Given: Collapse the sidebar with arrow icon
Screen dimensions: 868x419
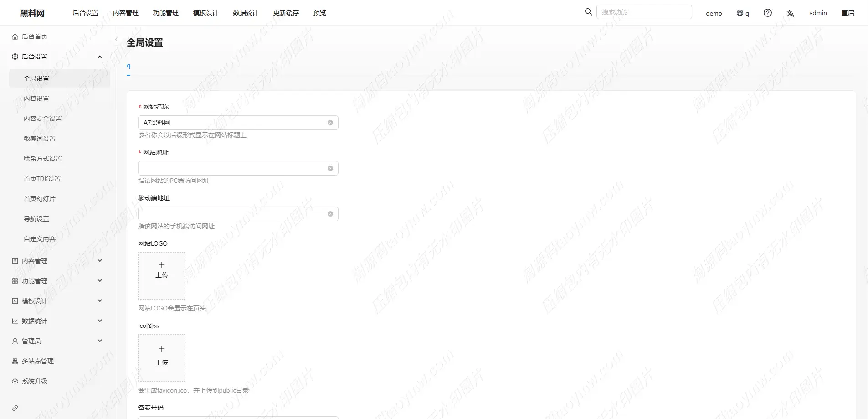Looking at the screenshot, I should [116, 40].
